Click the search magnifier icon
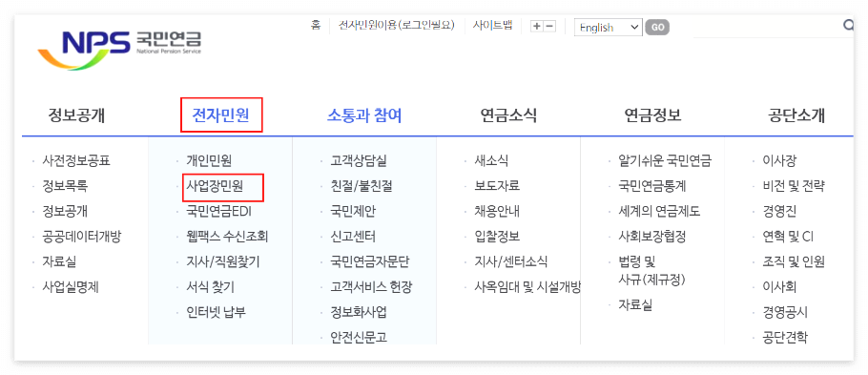Image resolution: width=868 pixels, height=375 pixels. 848,25
